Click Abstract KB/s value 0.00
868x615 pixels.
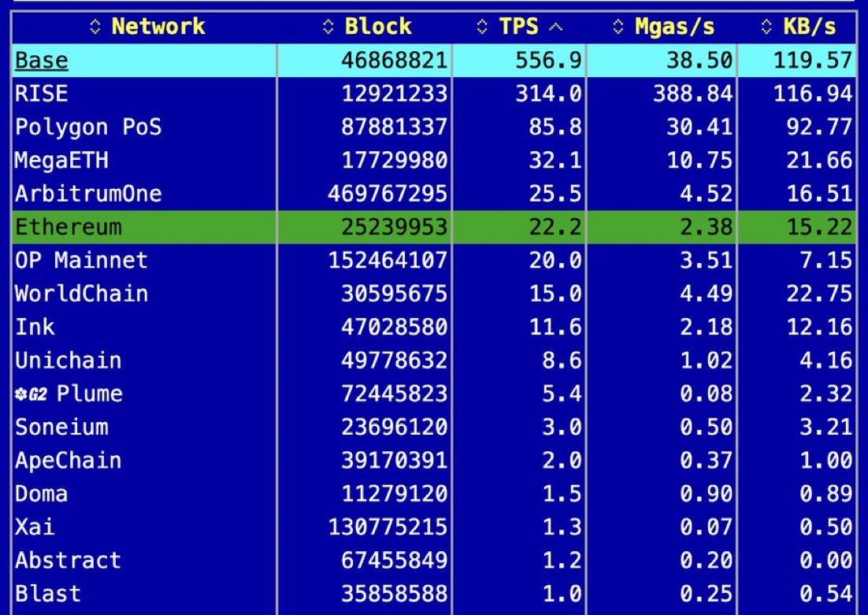tap(826, 560)
